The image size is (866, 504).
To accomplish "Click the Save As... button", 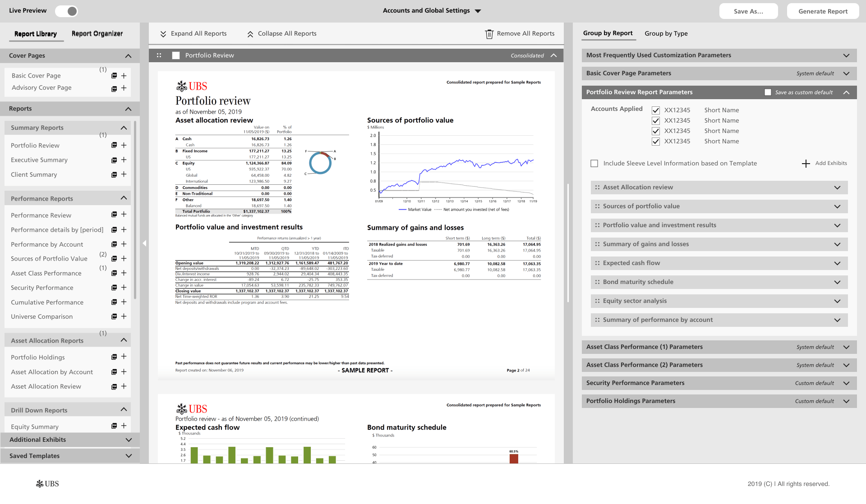I will coord(748,11).
